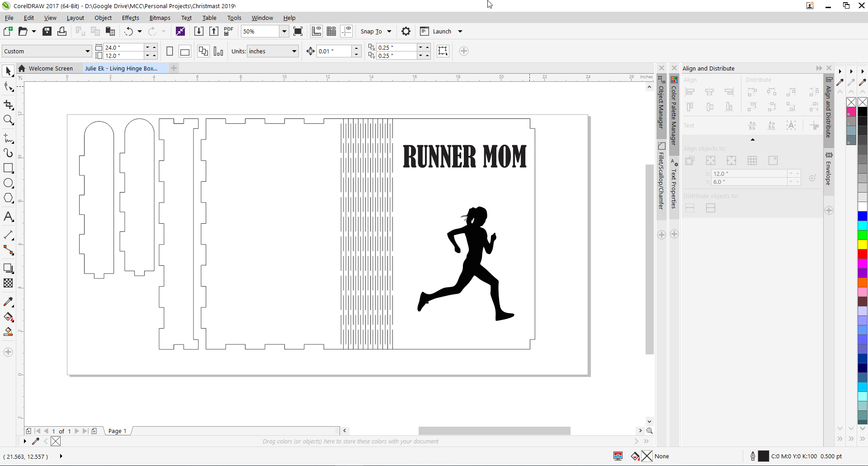The image size is (868, 466).
Task: Select the Crop tool
Action: click(x=8, y=105)
